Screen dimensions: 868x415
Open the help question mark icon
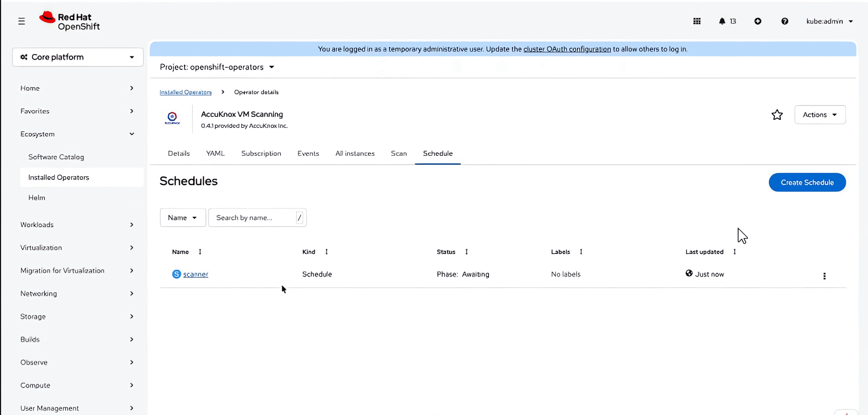785,21
